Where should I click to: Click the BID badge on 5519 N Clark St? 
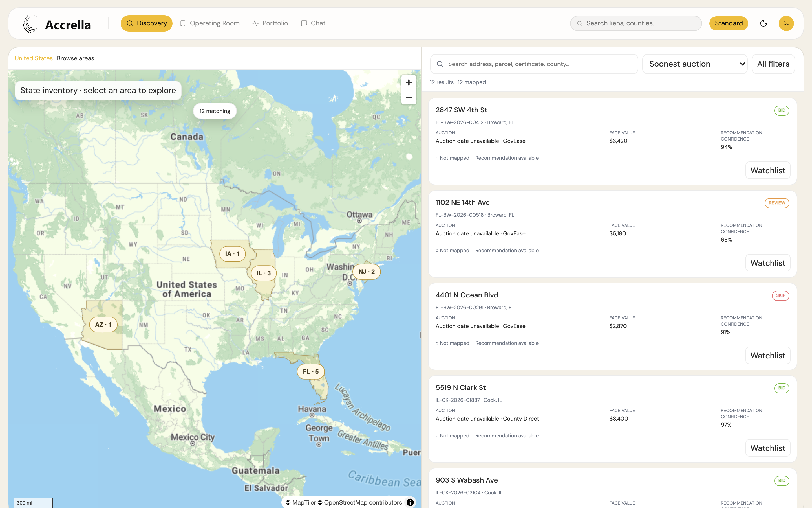click(782, 388)
